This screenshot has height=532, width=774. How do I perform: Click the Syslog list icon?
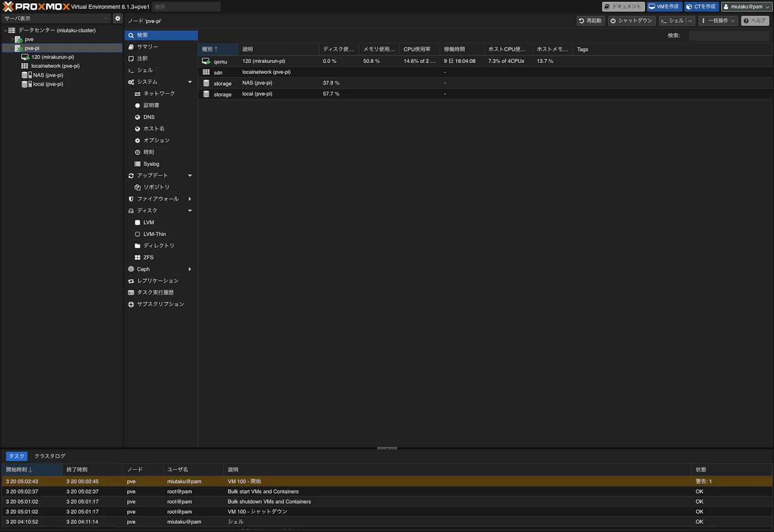coord(138,164)
